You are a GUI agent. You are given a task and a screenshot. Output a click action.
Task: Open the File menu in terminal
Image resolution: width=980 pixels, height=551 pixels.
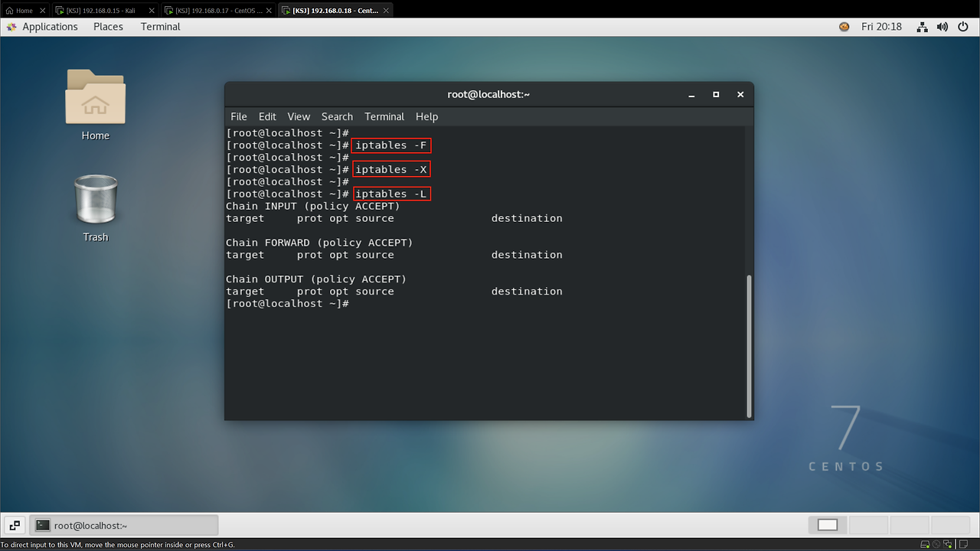(239, 116)
